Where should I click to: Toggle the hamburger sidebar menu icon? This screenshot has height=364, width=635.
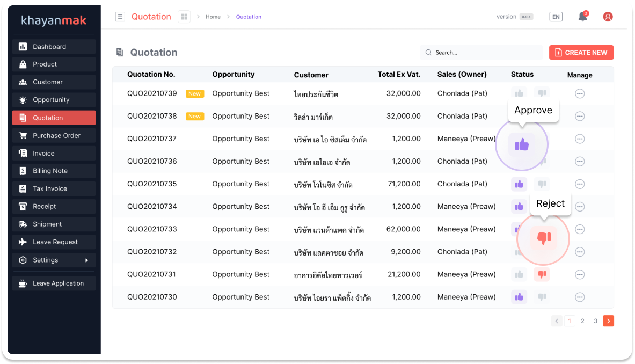(120, 17)
